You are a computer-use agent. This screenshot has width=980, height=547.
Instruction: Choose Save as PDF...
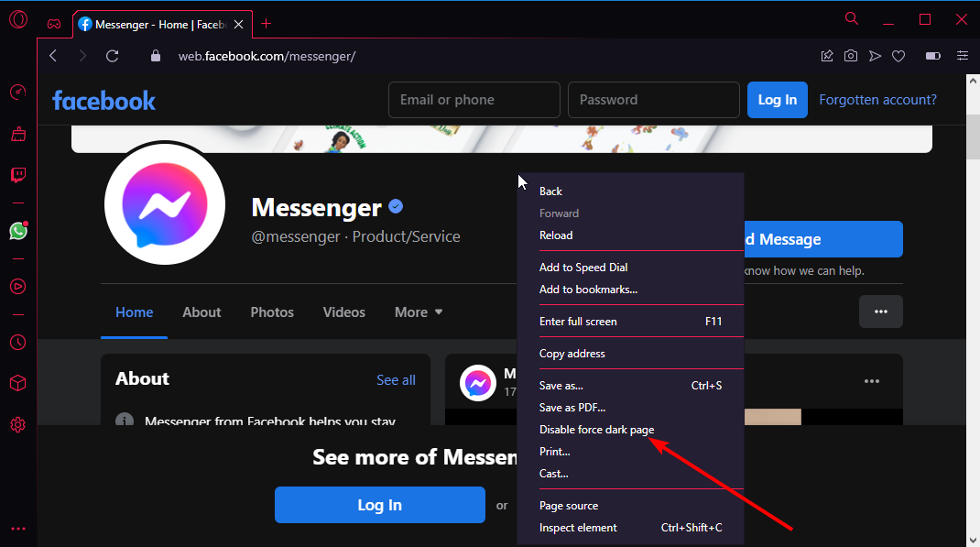631,408
